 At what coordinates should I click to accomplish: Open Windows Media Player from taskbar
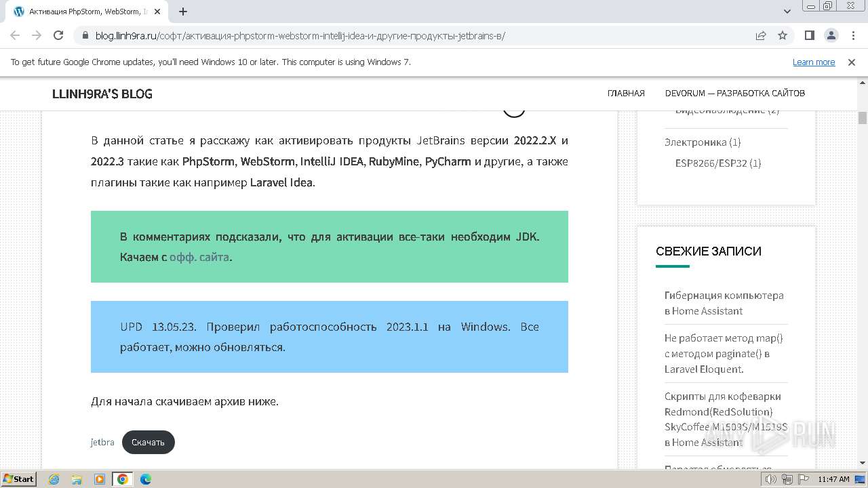pos(100,479)
